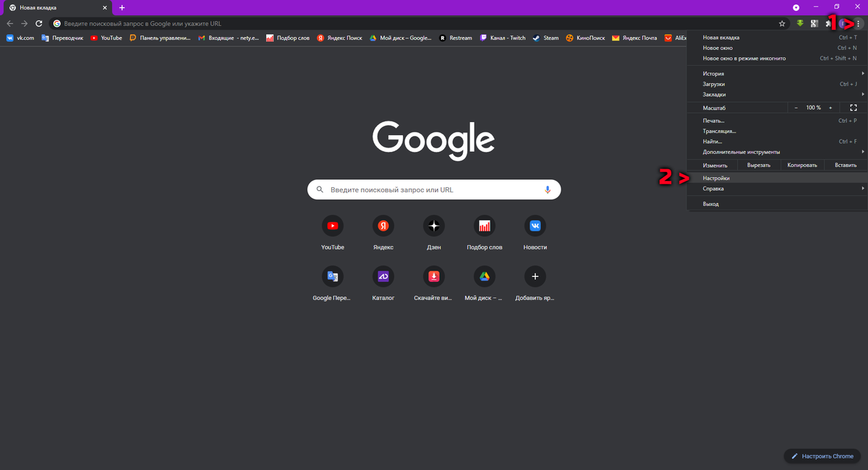Screen dimensions: 868x470
Task: Open the Steam bookmark
Action: tap(546, 38)
